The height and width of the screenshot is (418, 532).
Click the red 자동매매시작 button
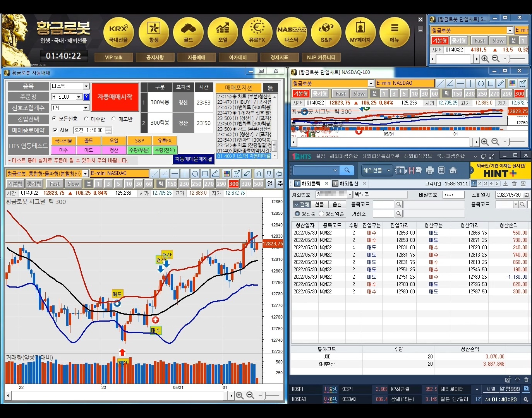(115, 97)
